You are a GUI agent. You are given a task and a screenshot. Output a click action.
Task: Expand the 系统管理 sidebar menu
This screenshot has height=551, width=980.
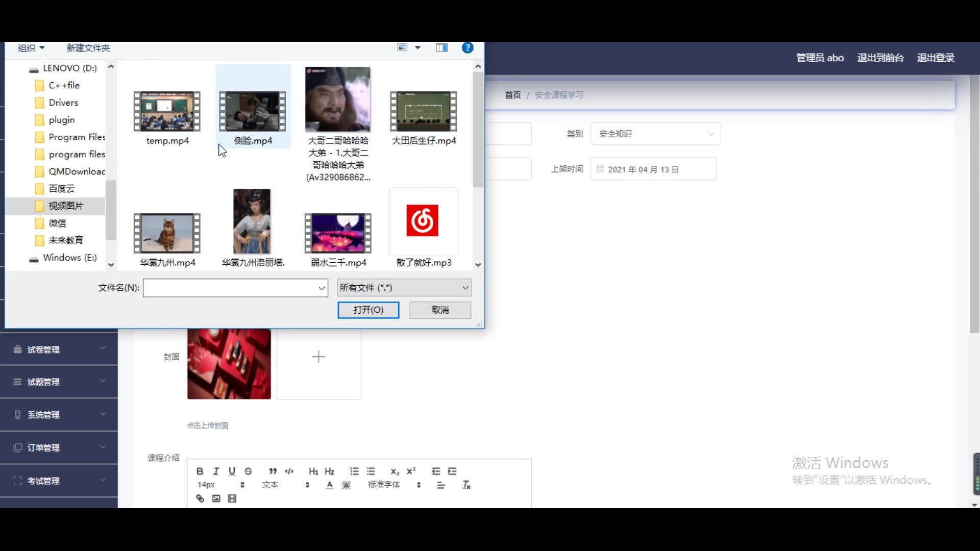coord(59,415)
